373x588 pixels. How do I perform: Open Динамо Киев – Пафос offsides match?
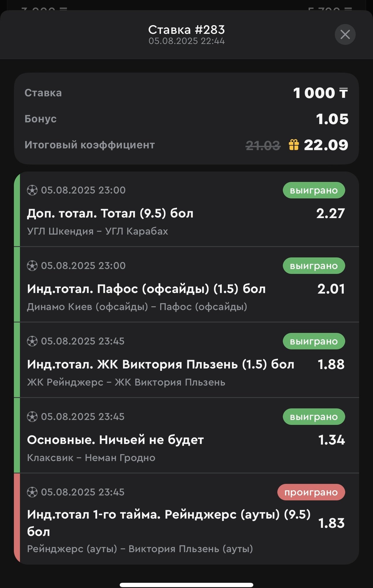pyautogui.click(x=137, y=307)
